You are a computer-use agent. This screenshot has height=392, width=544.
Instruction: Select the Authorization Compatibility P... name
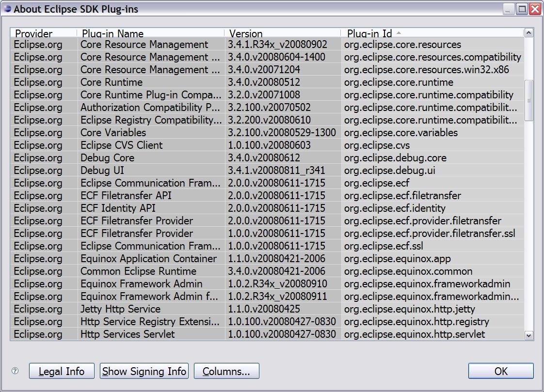tap(150, 108)
